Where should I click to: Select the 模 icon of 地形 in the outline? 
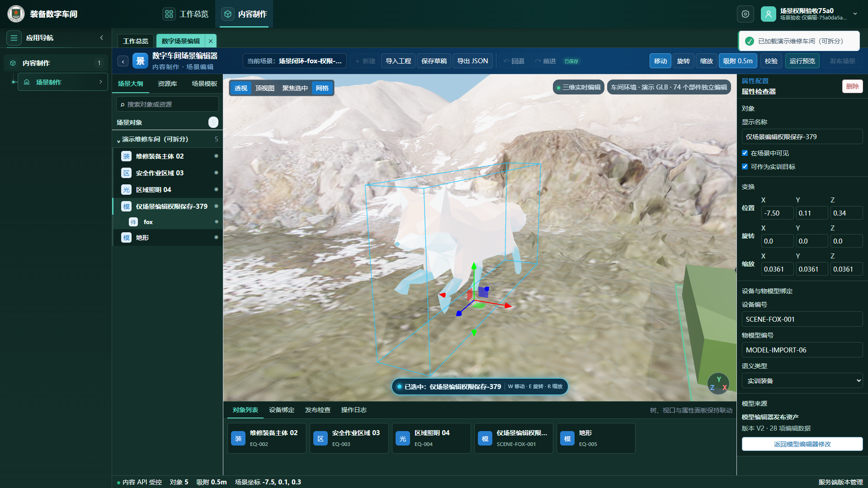coord(127,238)
